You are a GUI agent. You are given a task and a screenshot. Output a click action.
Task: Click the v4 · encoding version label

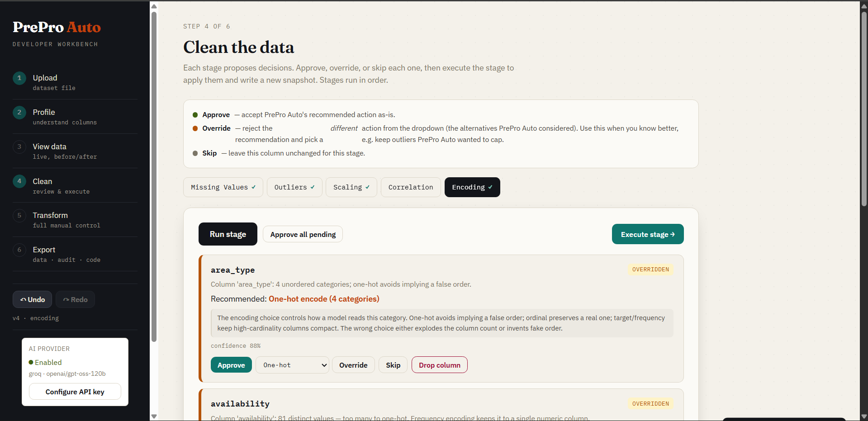[x=36, y=318]
